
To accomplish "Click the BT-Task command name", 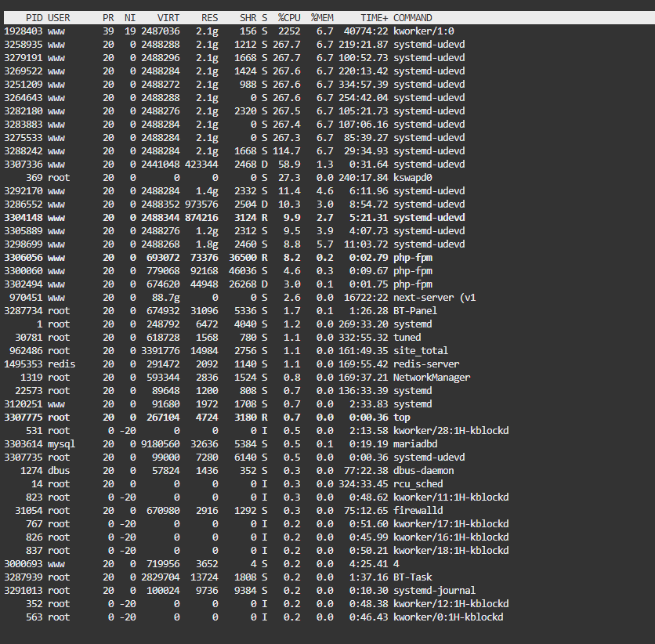I will pos(413,577).
